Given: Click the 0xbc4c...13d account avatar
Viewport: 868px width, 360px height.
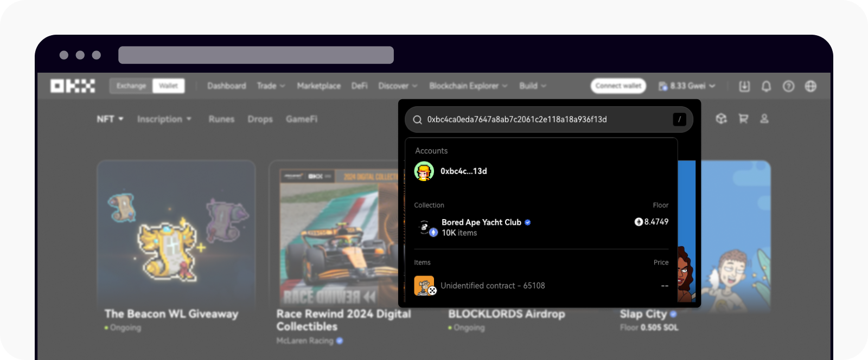Looking at the screenshot, I should (x=424, y=171).
